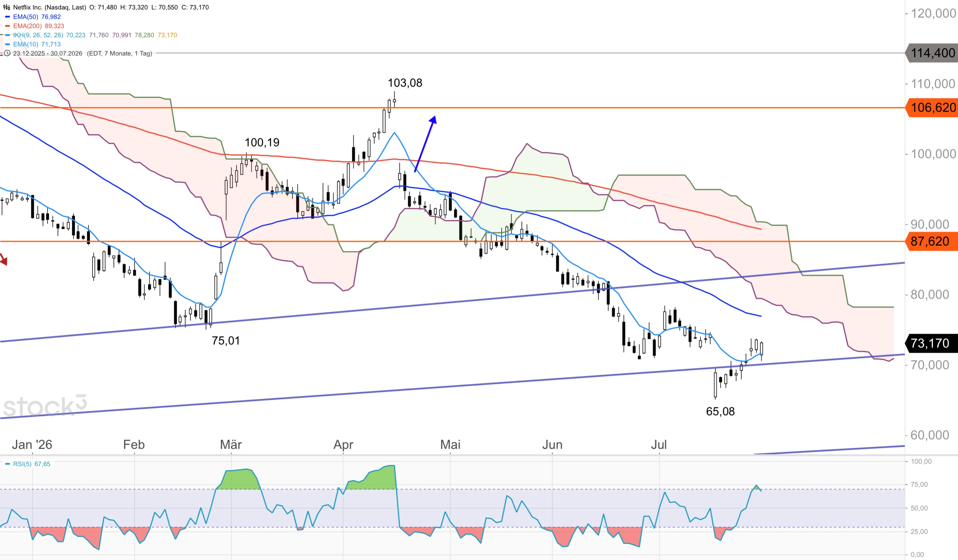958x560 pixels.
Task: Click the low value L: 70,550
Action: click(164, 7)
